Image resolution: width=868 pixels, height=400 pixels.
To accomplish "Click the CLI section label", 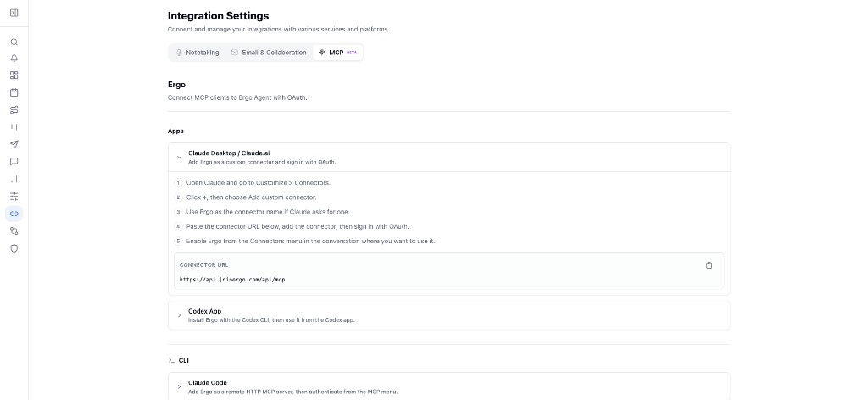I will 184,360.
